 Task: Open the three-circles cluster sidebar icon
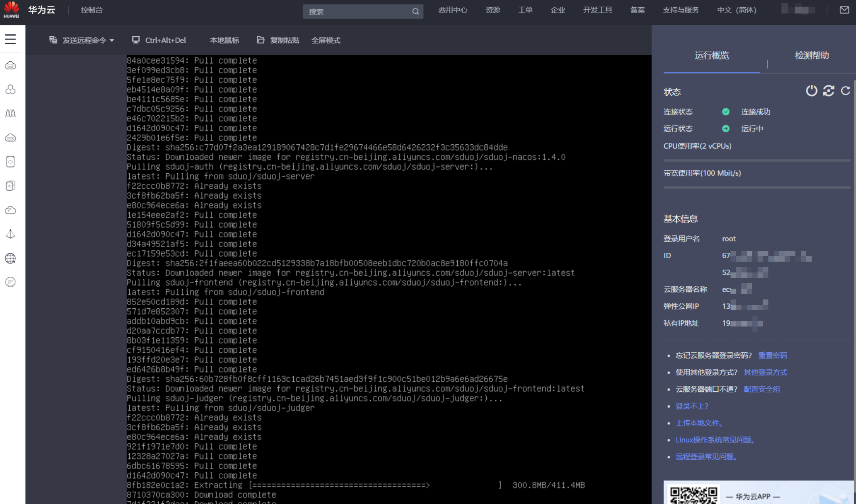pos(10,90)
